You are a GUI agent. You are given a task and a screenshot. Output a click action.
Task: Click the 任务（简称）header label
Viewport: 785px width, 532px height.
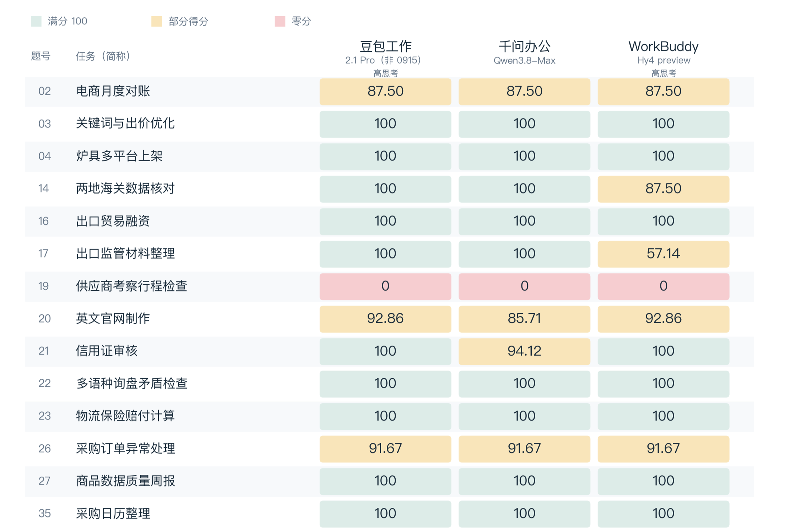click(x=103, y=56)
